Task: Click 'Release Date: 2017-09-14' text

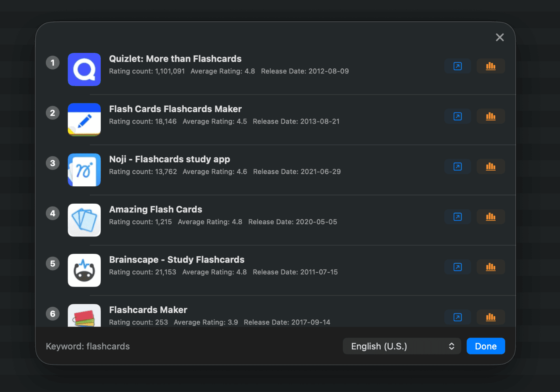Action: [287, 322]
